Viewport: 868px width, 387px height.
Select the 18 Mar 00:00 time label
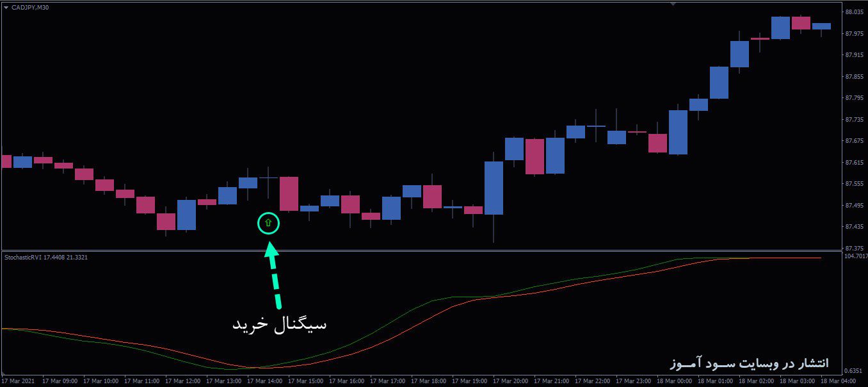tap(675, 380)
